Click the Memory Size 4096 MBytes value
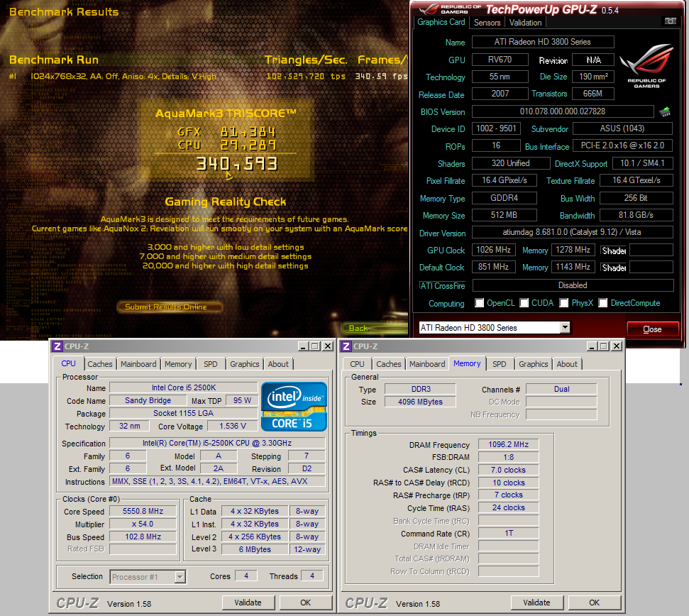The image size is (689, 616). coord(420,402)
